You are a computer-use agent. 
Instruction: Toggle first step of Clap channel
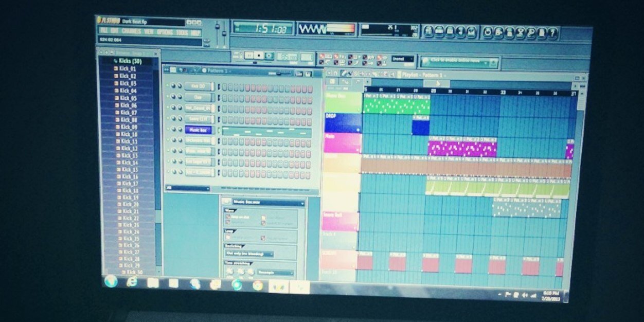coord(224,98)
